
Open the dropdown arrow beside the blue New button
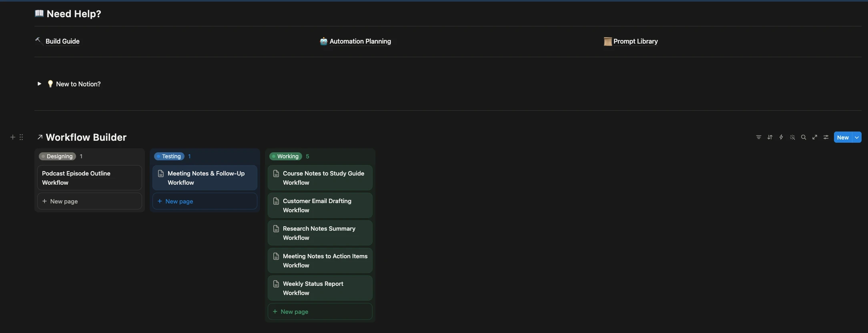pos(857,137)
